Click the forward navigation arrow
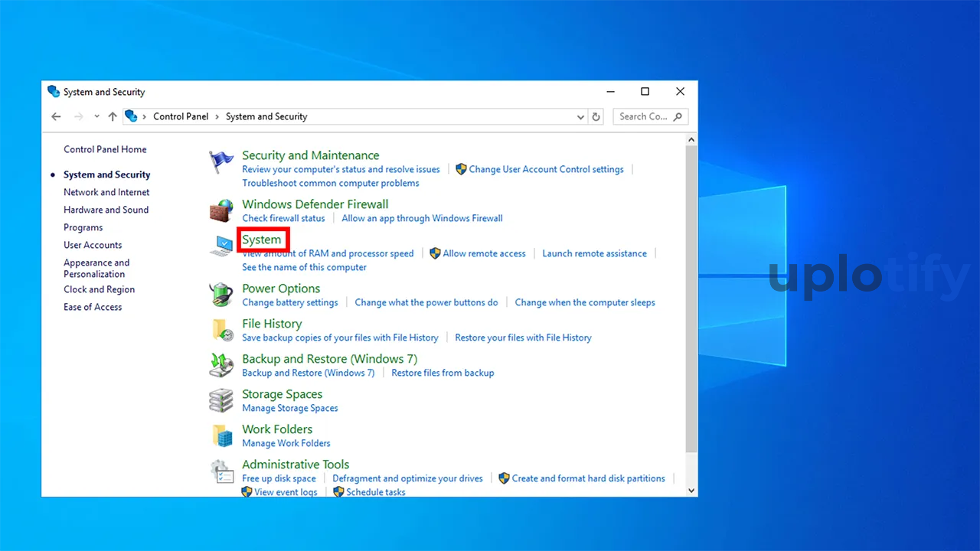This screenshot has height=551, width=980. click(x=78, y=116)
